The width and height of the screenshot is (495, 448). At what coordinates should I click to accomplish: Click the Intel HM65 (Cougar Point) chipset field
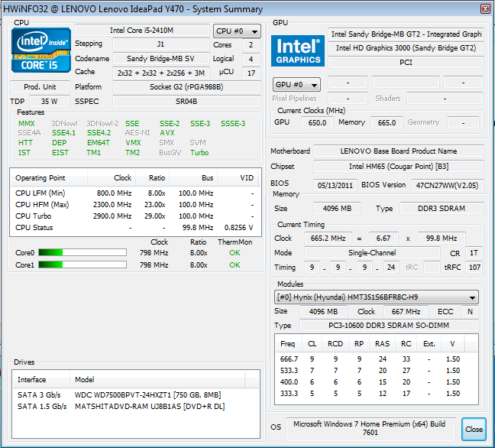(399, 166)
